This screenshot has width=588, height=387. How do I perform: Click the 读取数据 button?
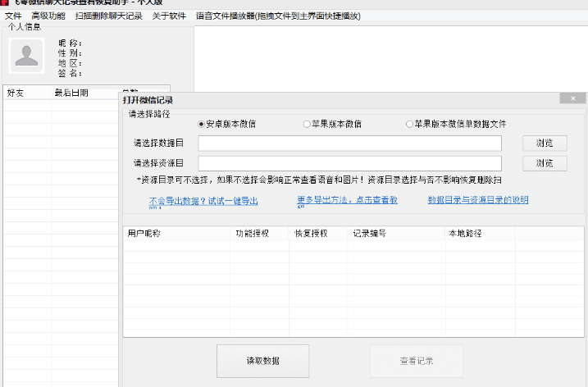coord(263,361)
